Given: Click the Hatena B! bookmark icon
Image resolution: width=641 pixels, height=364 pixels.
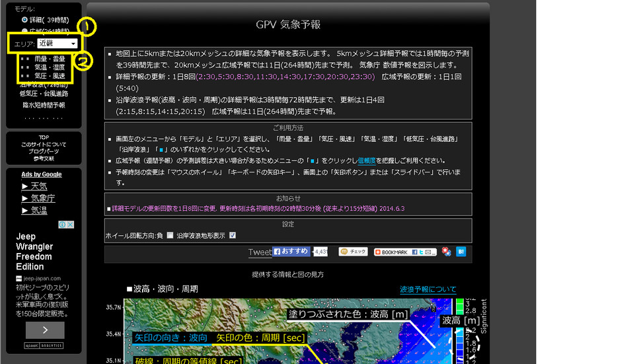Looking at the screenshot, I should point(461,252).
